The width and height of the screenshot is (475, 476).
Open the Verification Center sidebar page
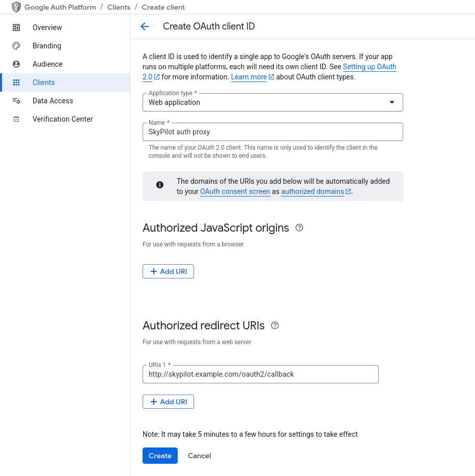[x=65, y=119]
